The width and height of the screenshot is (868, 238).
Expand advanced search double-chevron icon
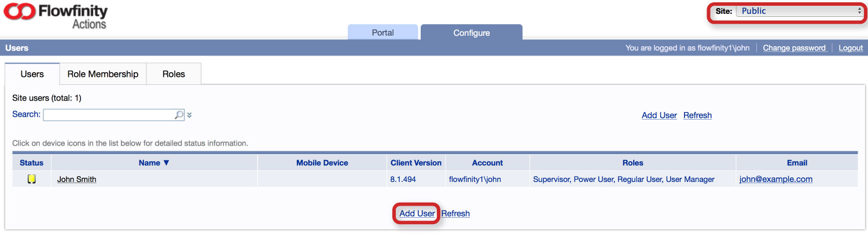(189, 115)
